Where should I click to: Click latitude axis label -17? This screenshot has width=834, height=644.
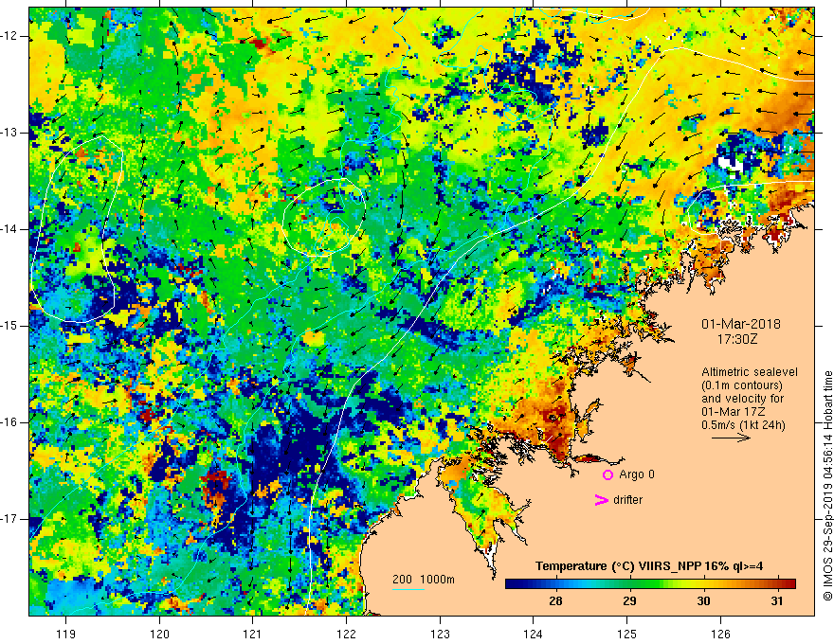pyautogui.click(x=9, y=519)
